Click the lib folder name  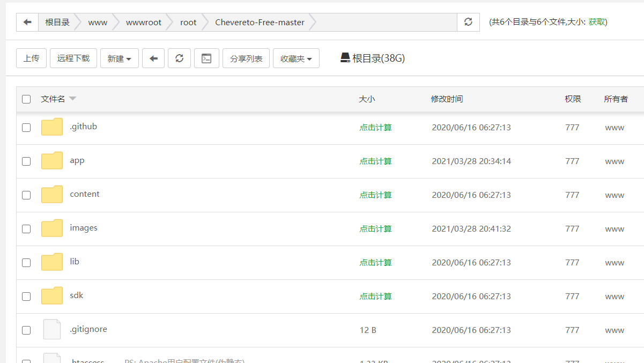(75, 262)
